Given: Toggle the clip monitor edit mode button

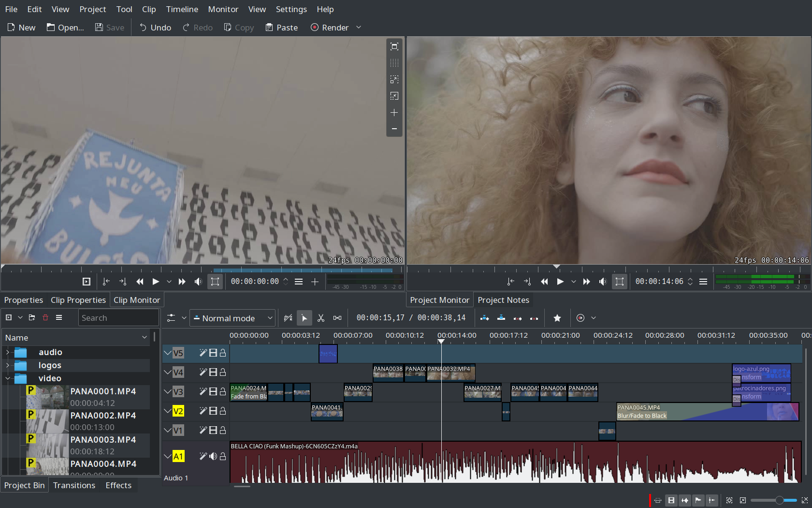Looking at the screenshot, I should tap(215, 282).
